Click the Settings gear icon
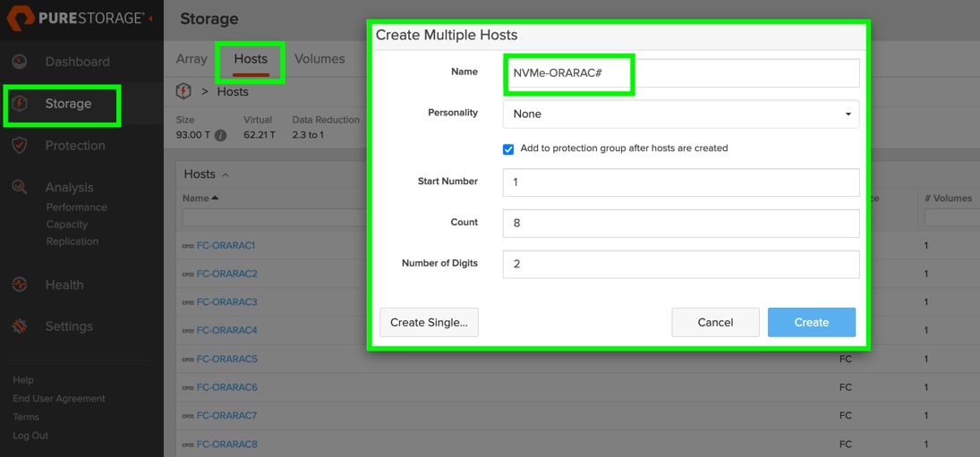The width and height of the screenshot is (980, 457). [20, 326]
